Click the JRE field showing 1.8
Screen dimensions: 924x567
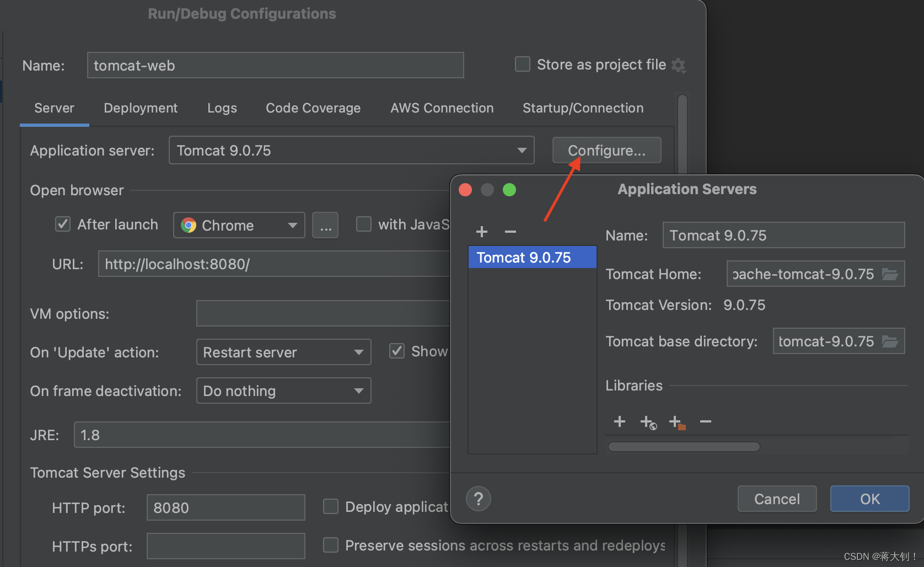click(262, 435)
